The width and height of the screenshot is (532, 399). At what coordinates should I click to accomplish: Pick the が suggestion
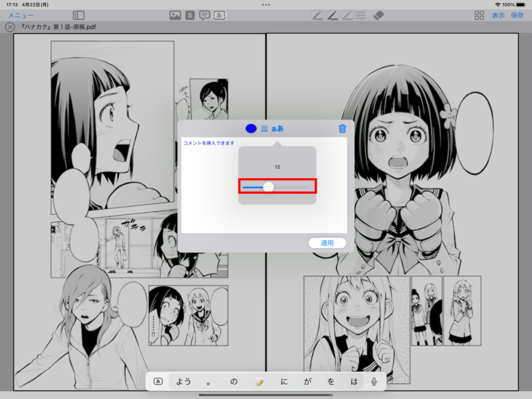[308, 381]
